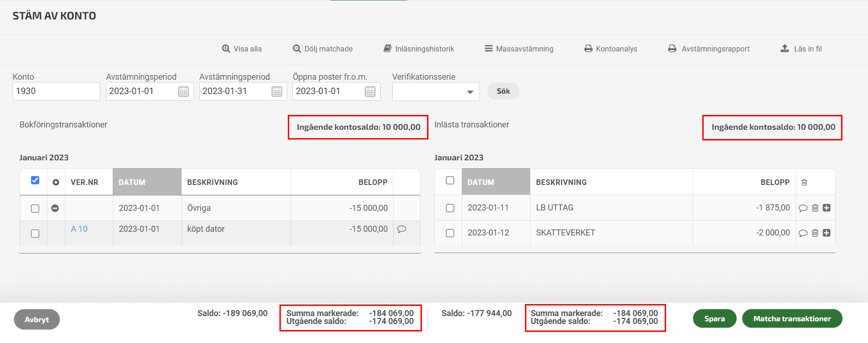Viewport: 868px width, 343px height.
Task: Click the Övriga description cell
Action: pyautogui.click(x=236, y=208)
